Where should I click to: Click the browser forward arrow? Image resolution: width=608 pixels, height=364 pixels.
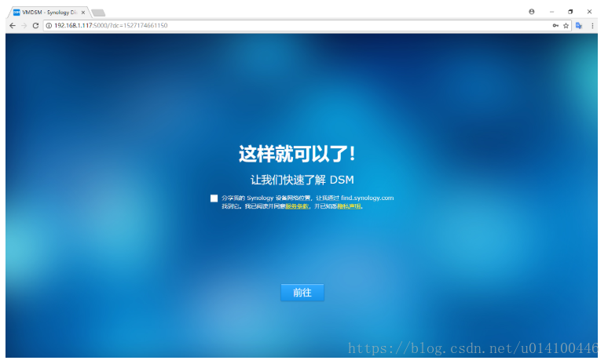tap(24, 26)
